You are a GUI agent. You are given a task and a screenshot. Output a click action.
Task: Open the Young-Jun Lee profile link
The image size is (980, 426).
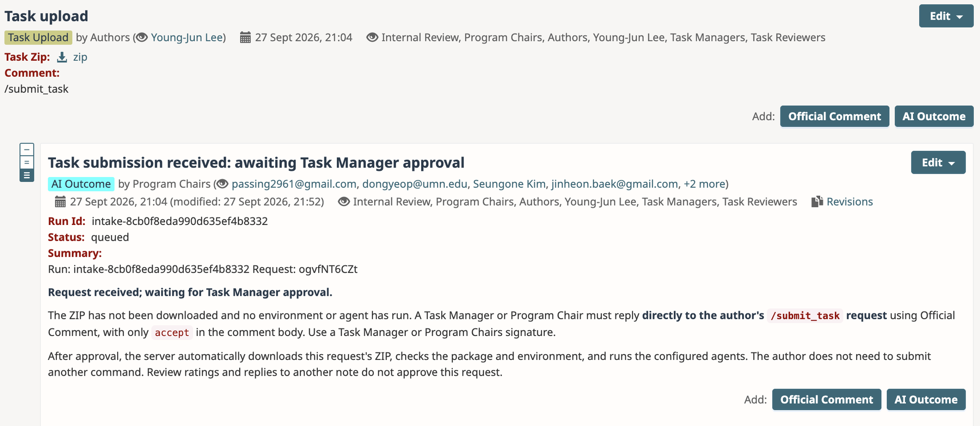pos(187,37)
